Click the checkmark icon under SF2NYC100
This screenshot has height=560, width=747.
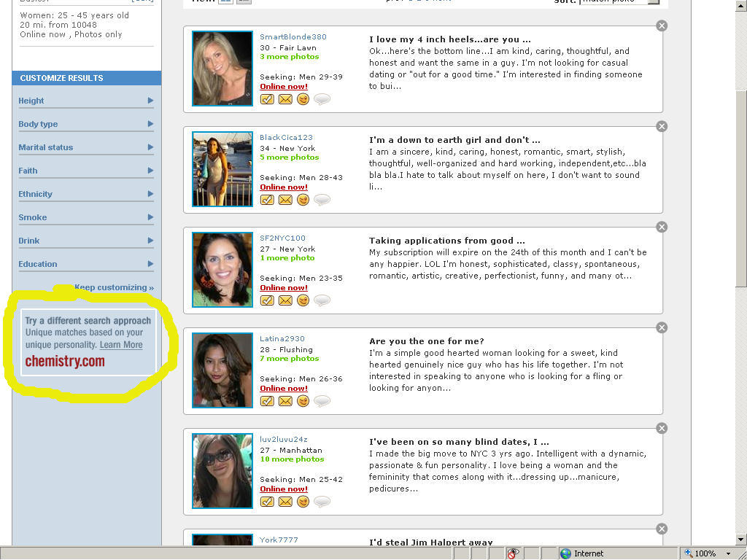pos(267,300)
